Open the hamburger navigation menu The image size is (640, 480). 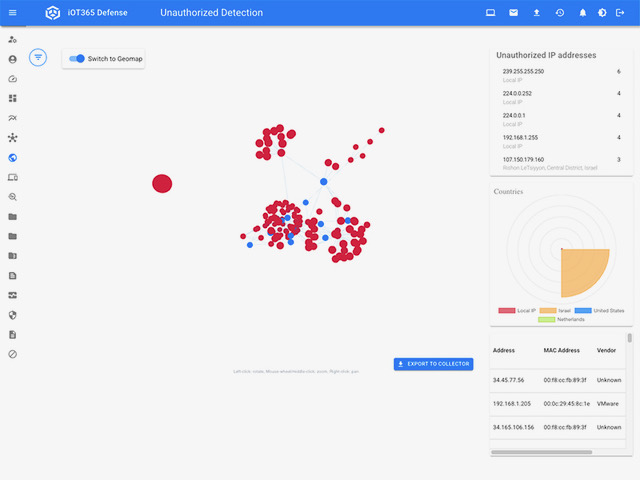point(12,13)
